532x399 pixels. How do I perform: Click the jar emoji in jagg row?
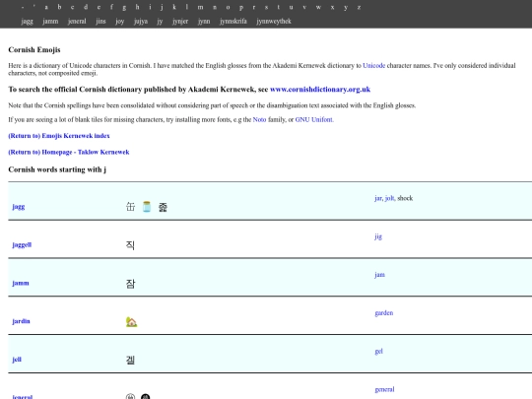147,207
